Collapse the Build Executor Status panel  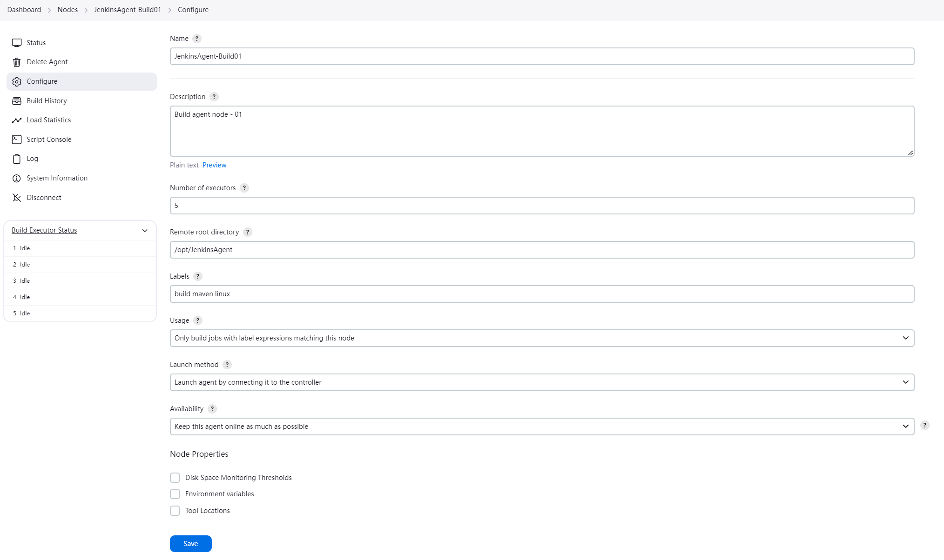coord(145,230)
